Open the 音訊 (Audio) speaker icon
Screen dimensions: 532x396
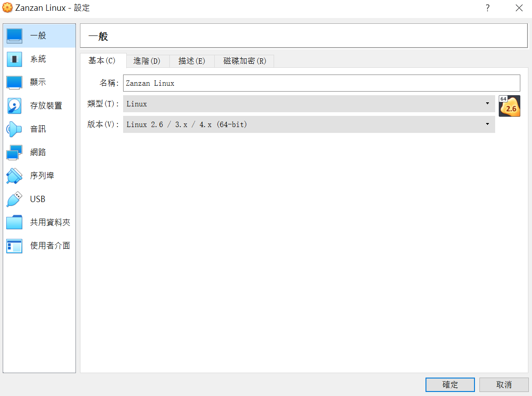coord(14,129)
